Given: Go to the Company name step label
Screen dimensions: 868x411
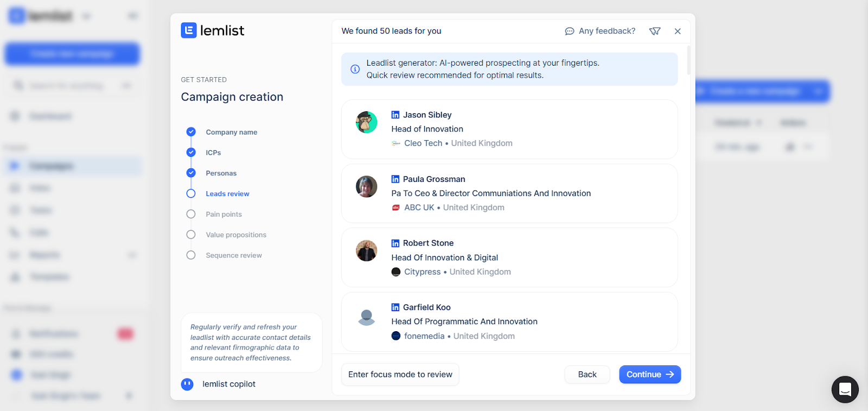Looking at the screenshot, I should (232, 132).
